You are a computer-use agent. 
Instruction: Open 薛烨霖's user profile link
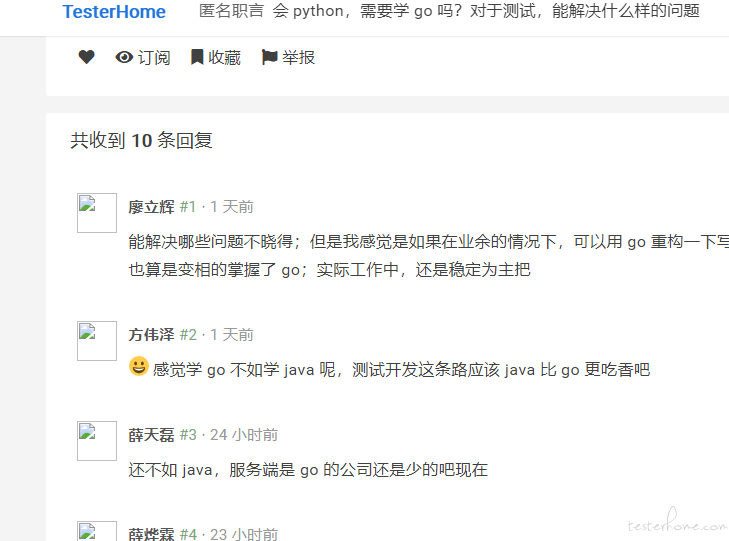pyautogui.click(x=152, y=534)
